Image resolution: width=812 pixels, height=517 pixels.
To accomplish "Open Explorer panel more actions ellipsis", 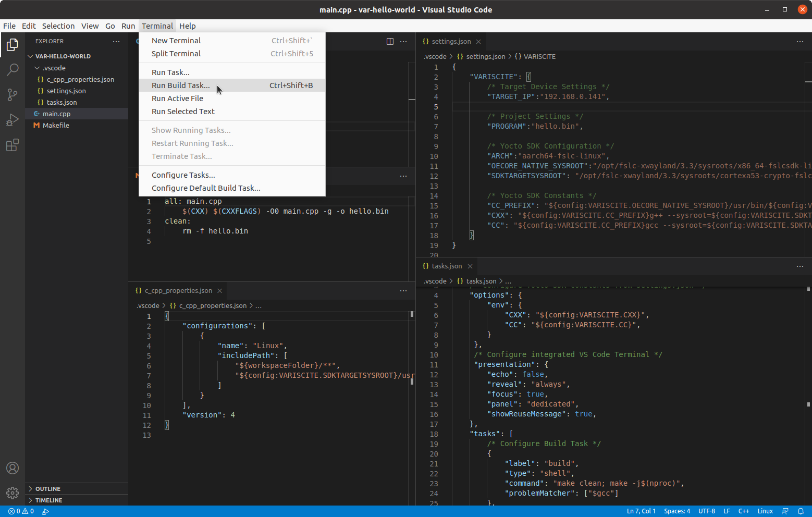I will point(116,41).
